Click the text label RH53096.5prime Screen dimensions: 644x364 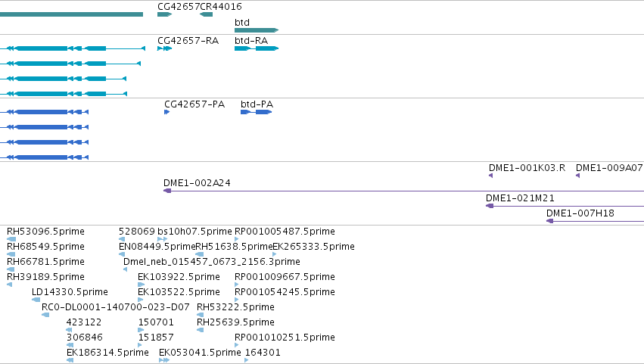click(x=45, y=232)
